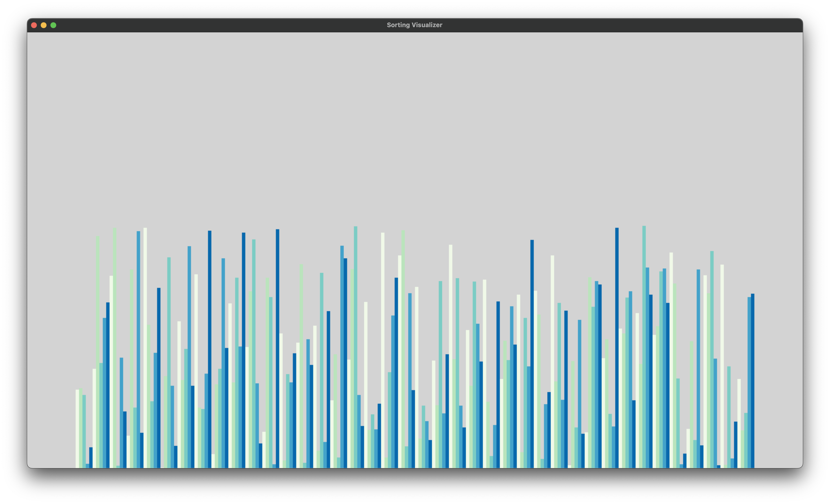The width and height of the screenshot is (830, 504).
Task: Select the tall teal bar left of center
Action: coord(355,347)
